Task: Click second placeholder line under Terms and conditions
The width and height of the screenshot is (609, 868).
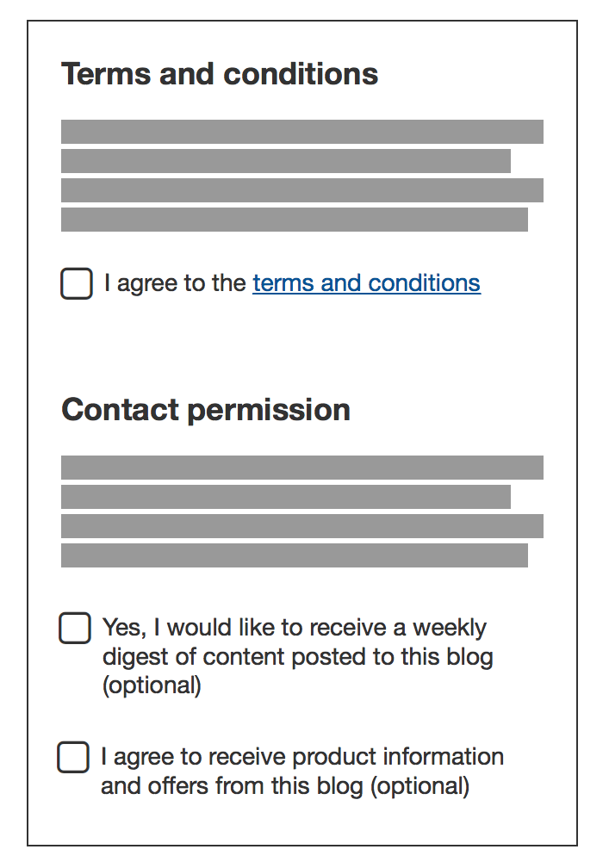Action: tap(285, 161)
